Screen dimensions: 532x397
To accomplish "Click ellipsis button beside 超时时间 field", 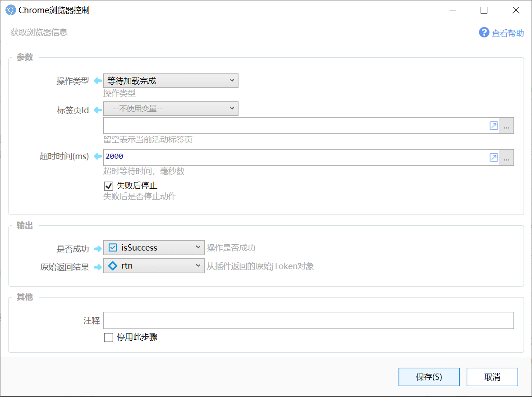I will (506, 157).
